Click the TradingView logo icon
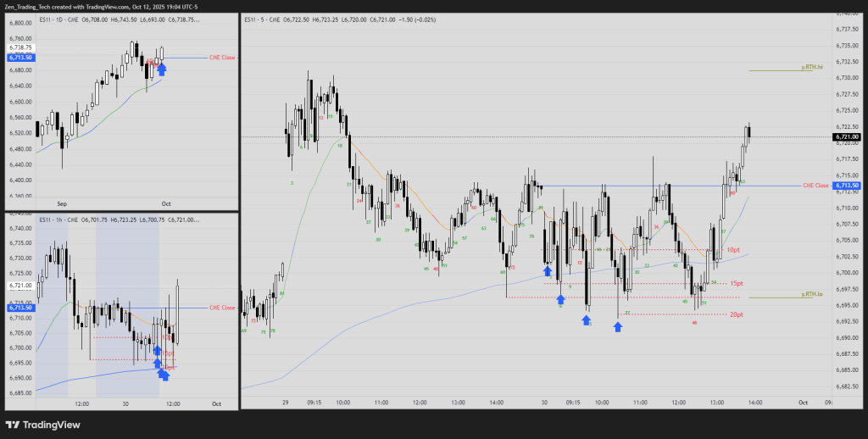 13,425
